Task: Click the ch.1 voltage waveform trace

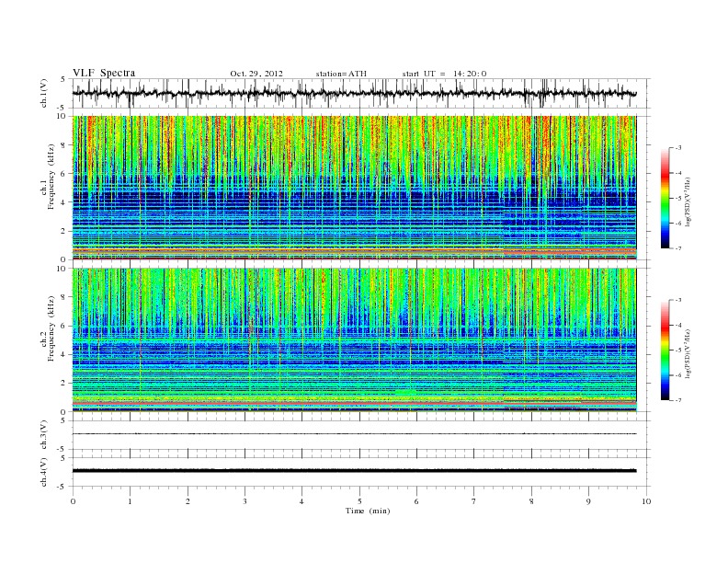Action: coord(355,93)
